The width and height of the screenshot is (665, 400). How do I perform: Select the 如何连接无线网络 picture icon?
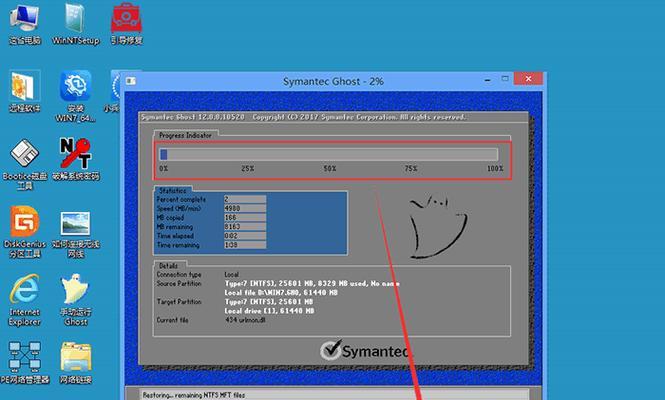(75, 233)
